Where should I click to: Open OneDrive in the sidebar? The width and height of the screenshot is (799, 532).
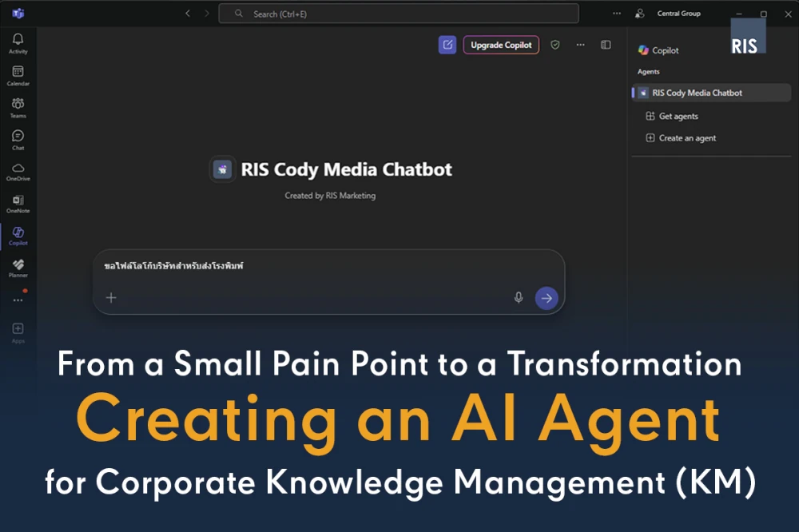click(18, 172)
